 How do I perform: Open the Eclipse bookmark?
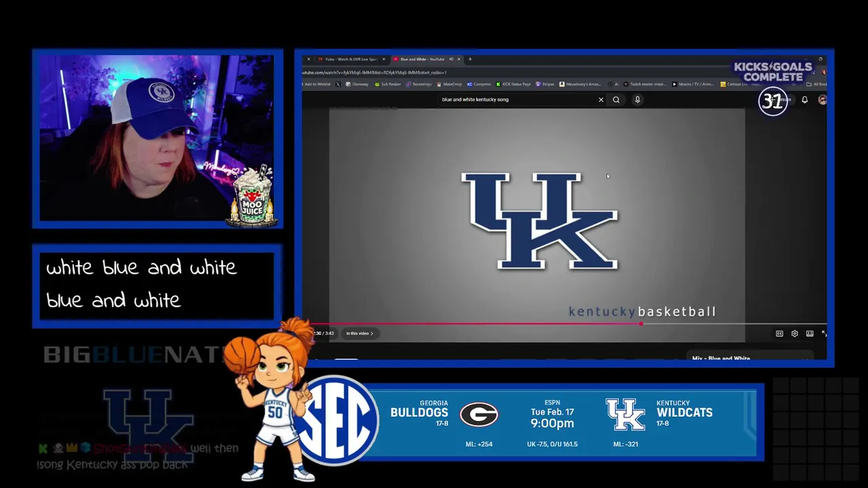[545, 84]
